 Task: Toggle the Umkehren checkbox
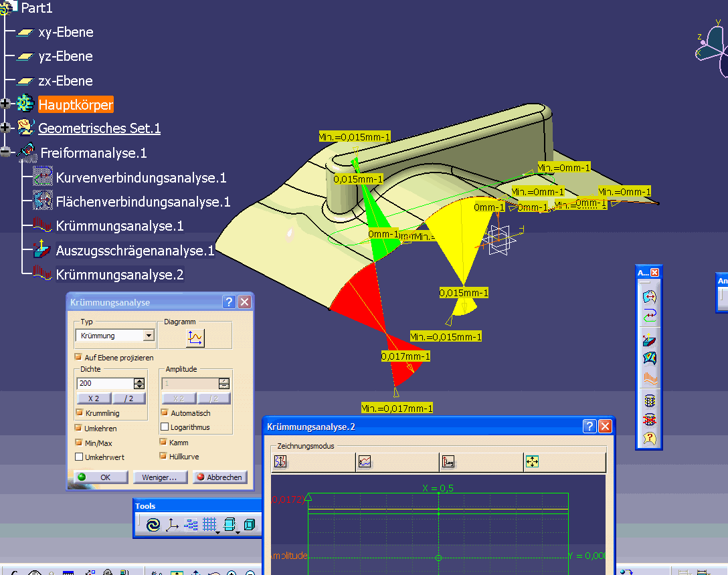pos(78,428)
